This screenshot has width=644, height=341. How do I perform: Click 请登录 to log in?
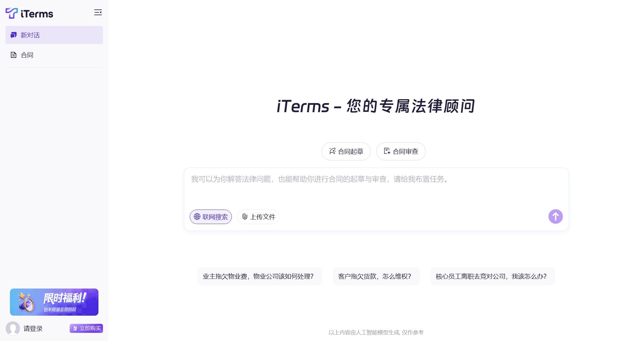pos(33,328)
